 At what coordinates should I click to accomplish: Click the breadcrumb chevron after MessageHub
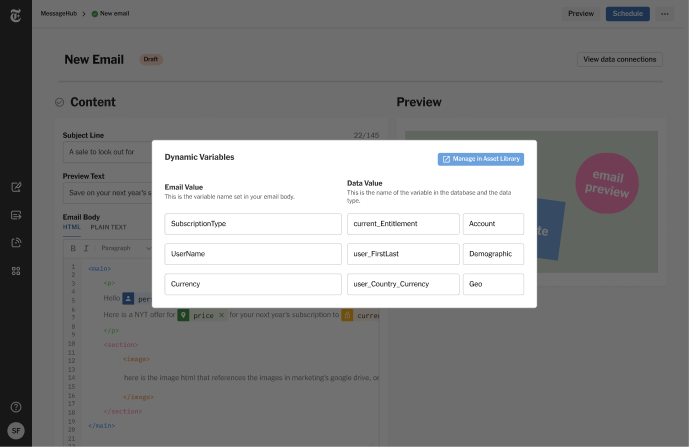click(x=83, y=14)
